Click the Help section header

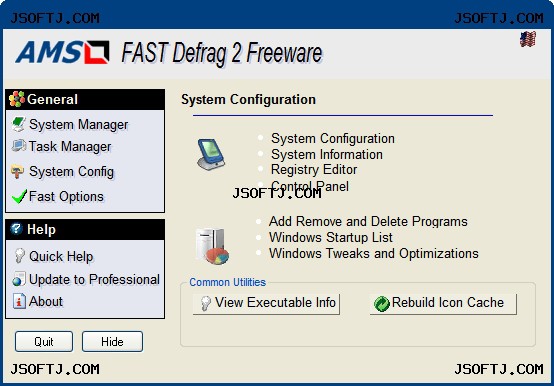pyautogui.click(x=85, y=229)
